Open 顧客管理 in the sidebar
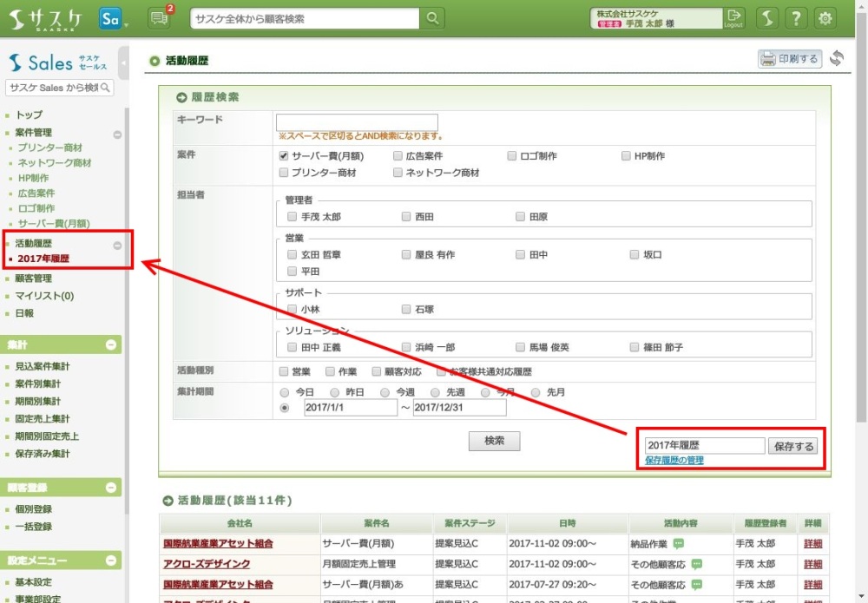 34,279
